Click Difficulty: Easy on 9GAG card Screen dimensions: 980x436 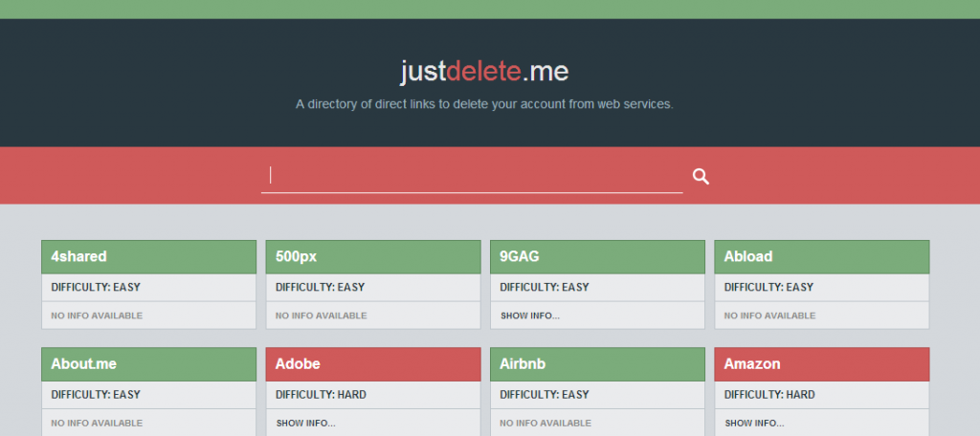click(x=545, y=288)
